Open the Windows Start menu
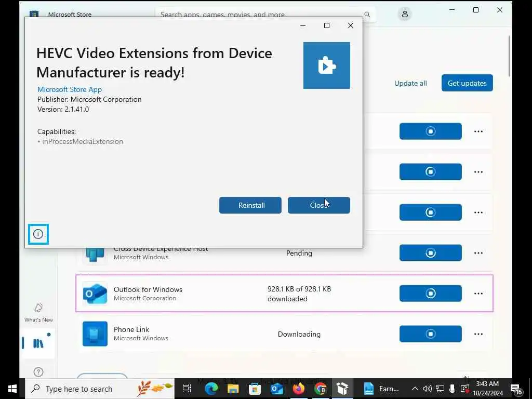Viewport: 532px width, 399px height. point(12,389)
